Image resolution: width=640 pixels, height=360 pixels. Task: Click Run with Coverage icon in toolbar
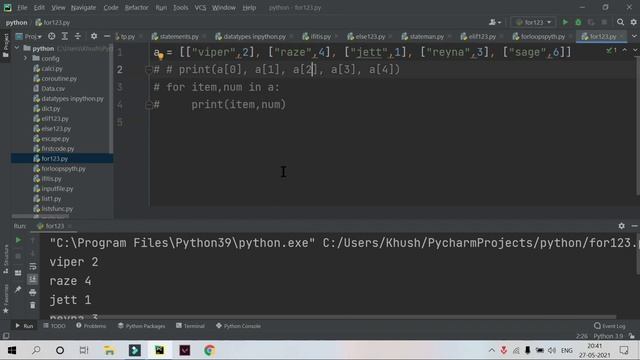[x=591, y=22]
